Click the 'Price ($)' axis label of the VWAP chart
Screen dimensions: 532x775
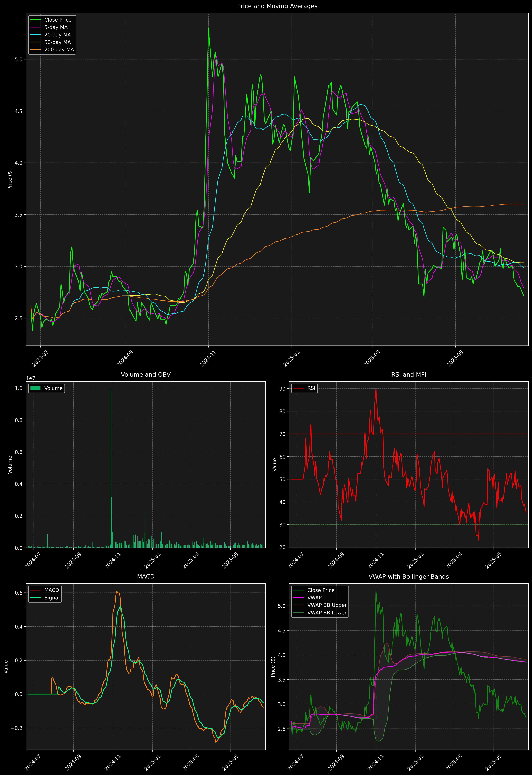(273, 667)
